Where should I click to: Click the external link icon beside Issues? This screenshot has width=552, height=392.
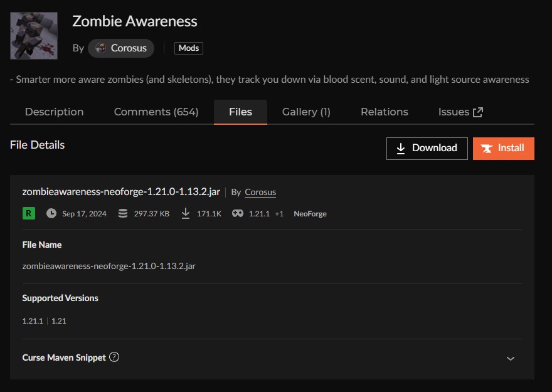pos(478,112)
